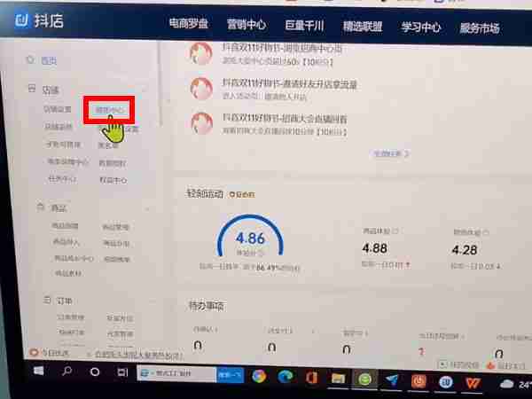Image resolution: width=532 pixels, height=399 pixels.
Task: Open 任务中心 in the sidebar
Action: click(x=62, y=179)
